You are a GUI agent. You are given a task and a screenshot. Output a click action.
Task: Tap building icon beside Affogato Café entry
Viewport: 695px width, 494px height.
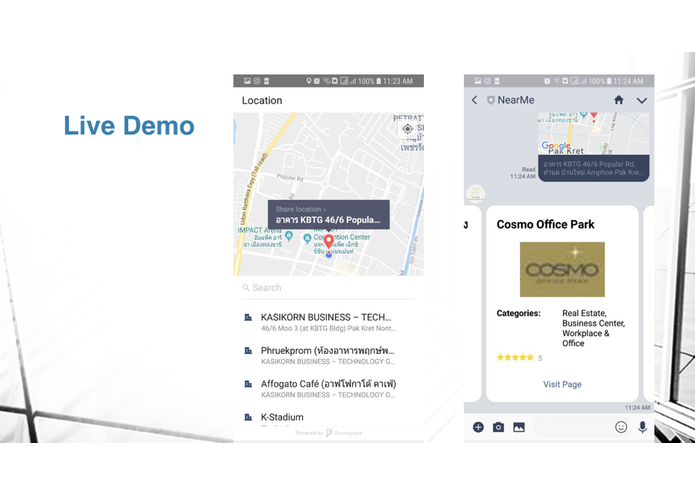(x=248, y=384)
